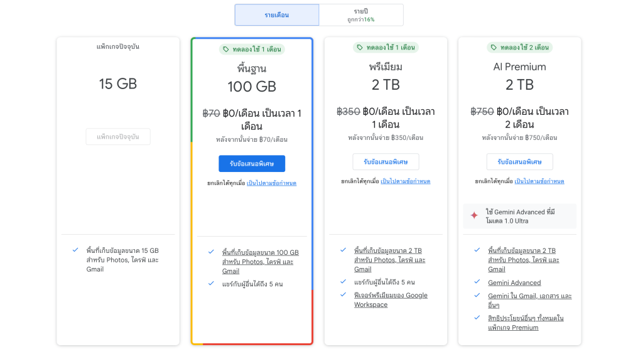Click the tag icon on AI Premium trial badge
Image resolution: width=643 pixels, height=364 pixels.
[x=494, y=47]
